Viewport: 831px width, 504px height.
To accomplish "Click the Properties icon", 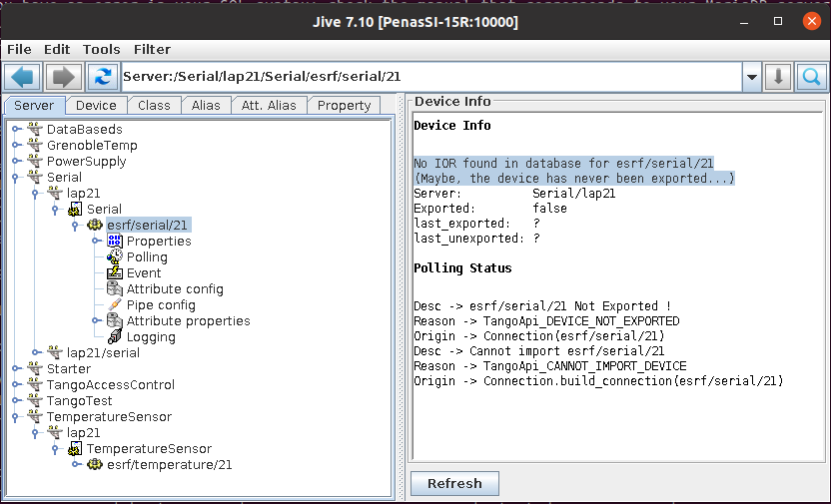I will [x=115, y=241].
